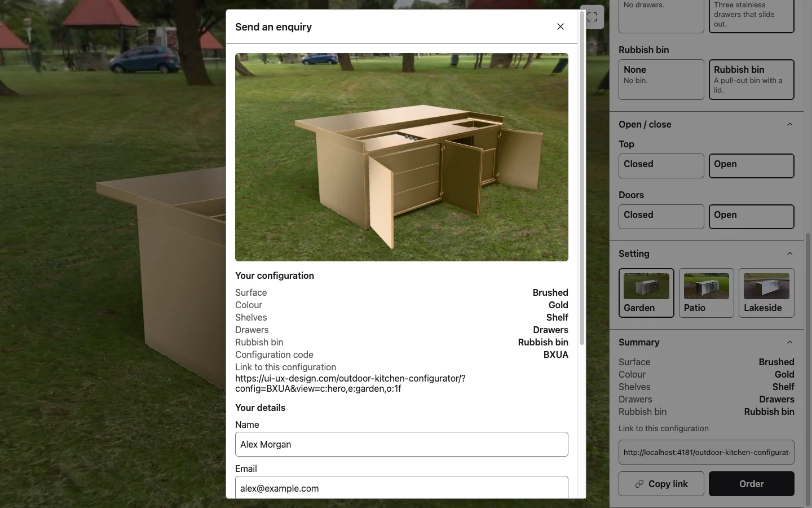Choose the Lakeside setting thumbnail
Viewport: 812px width, 508px height.
[x=766, y=293]
